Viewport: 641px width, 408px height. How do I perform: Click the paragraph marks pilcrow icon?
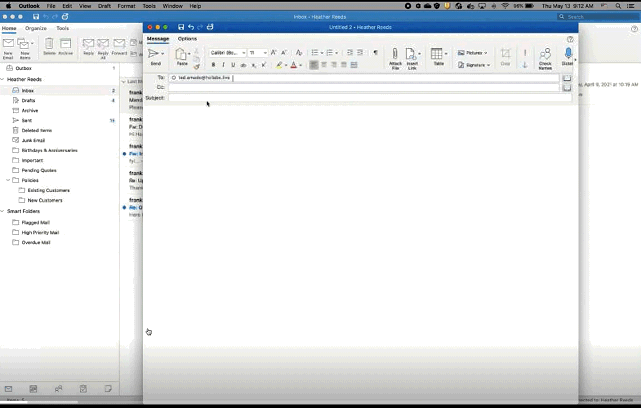coord(375,53)
